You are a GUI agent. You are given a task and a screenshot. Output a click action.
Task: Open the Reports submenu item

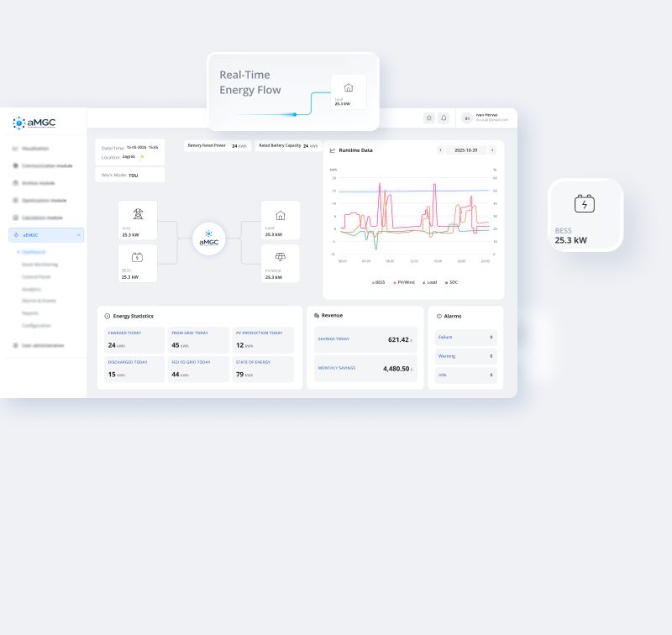pyautogui.click(x=30, y=313)
